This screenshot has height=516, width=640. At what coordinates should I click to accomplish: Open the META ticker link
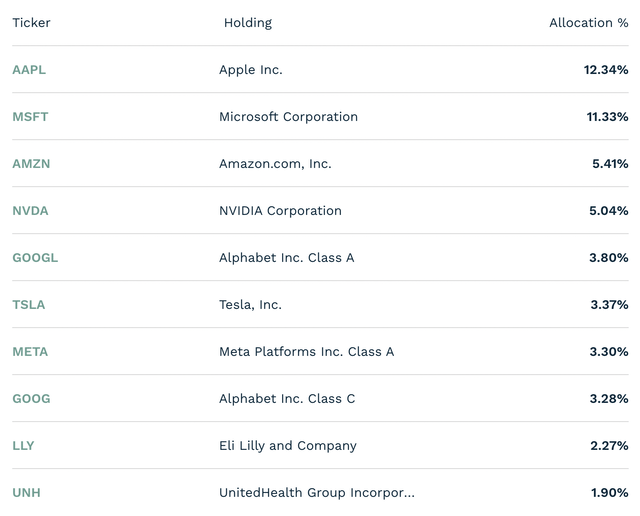point(30,351)
